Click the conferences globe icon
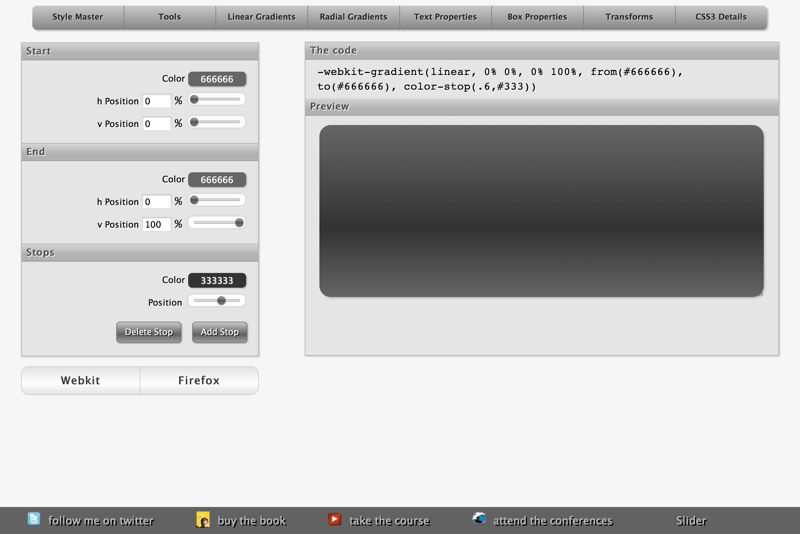Image resolution: width=800 pixels, height=534 pixels. pyautogui.click(x=479, y=519)
